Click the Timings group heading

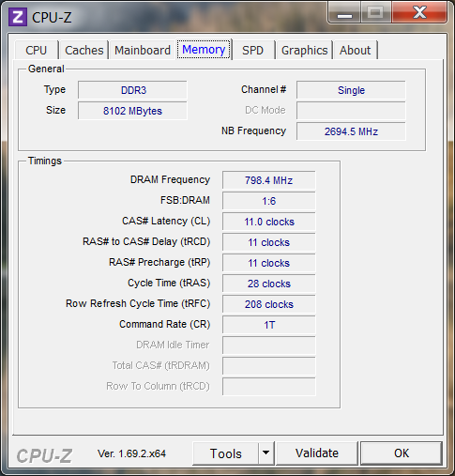pyautogui.click(x=45, y=161)
